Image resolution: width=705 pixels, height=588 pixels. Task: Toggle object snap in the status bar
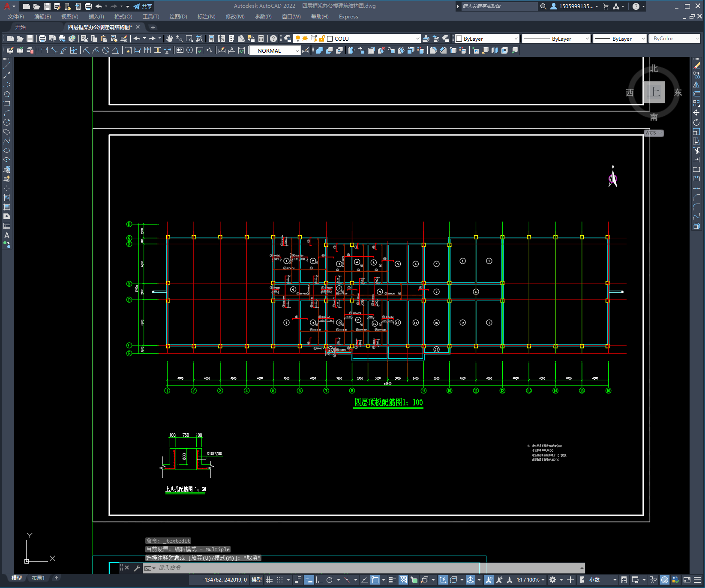375,580
